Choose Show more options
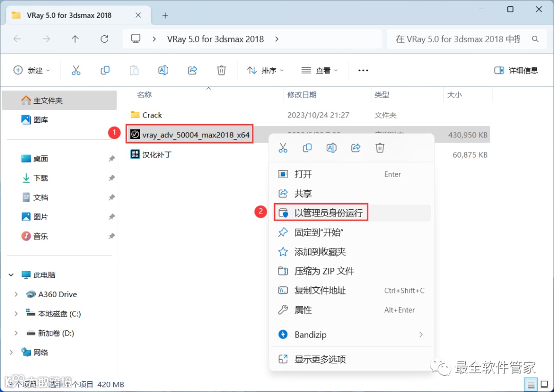 pos(352,359)
